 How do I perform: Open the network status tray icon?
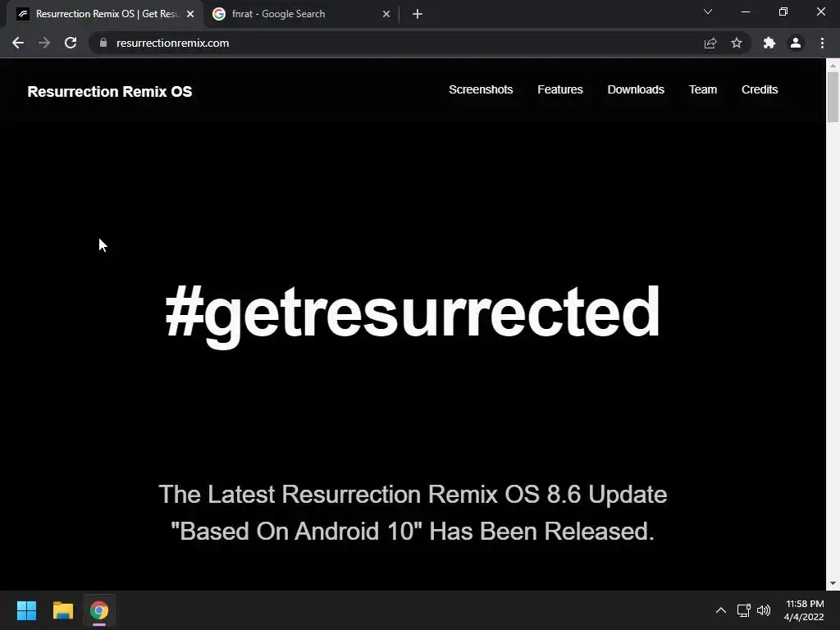click(x=743, y=610)
